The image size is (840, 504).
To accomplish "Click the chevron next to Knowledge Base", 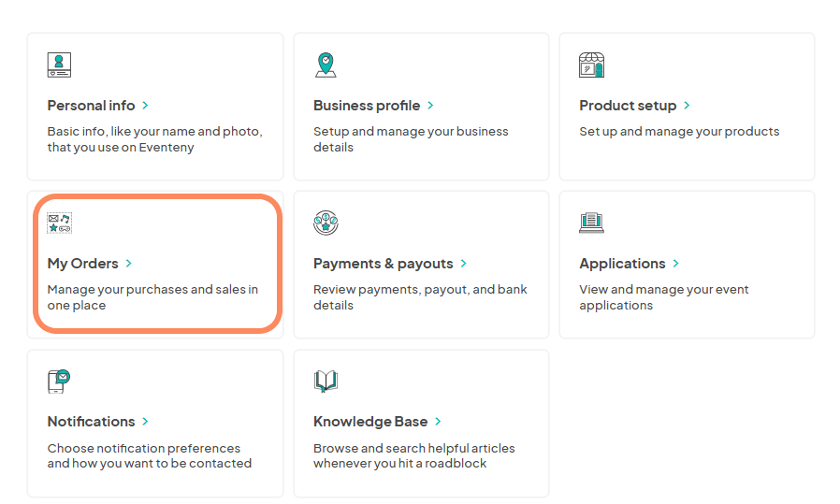I will point(438,422).
